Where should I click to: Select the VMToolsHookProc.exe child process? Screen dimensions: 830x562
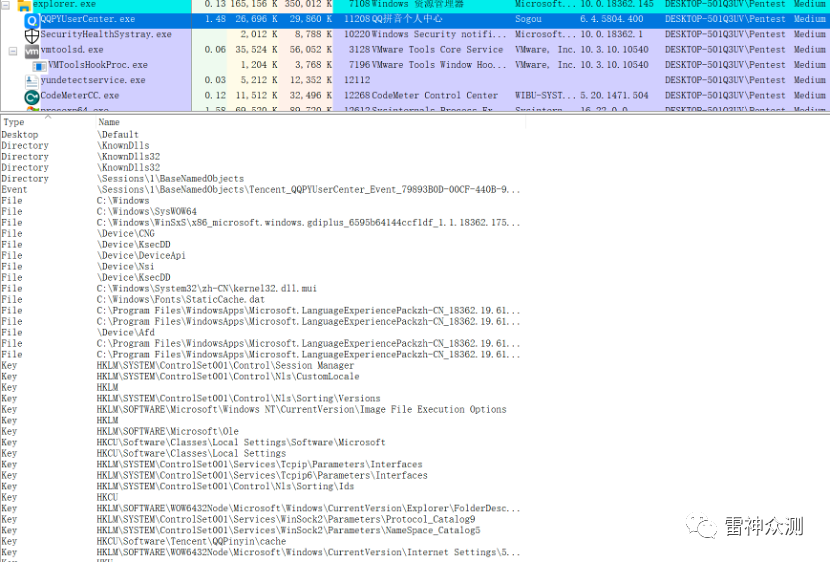[x=98, y=65]
